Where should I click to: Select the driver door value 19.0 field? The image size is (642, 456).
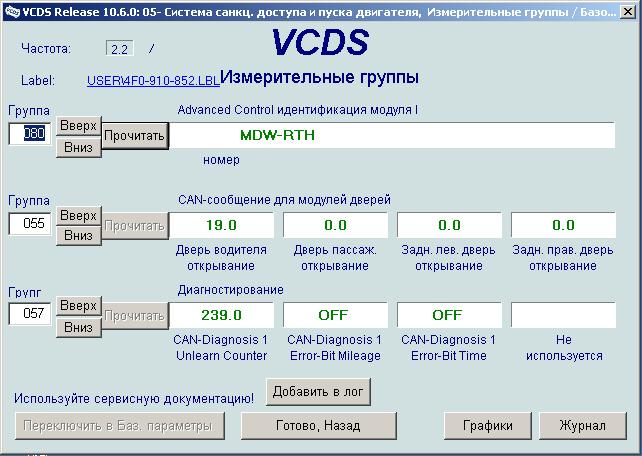(220, 225)
